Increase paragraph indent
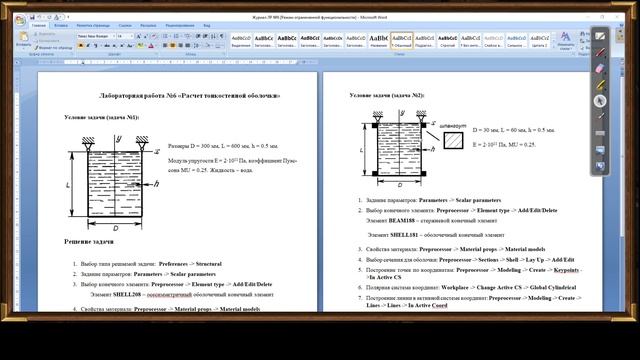Viewport: 640px width, 360px height. (x=205, y=36)
